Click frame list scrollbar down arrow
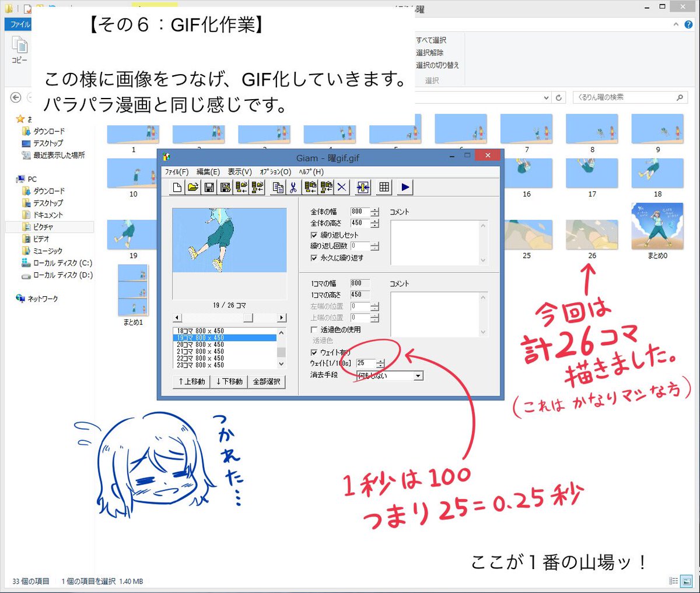 pos(281,364)
